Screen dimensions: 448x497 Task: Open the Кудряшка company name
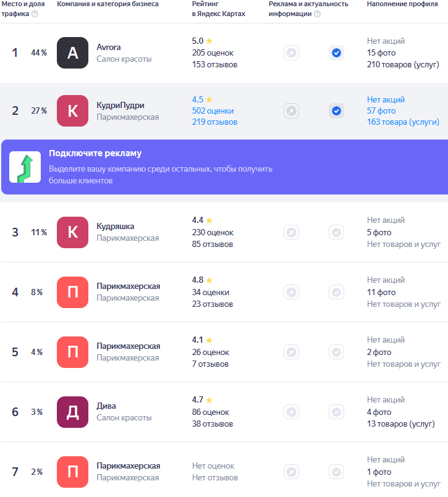[x=116, y=227]
